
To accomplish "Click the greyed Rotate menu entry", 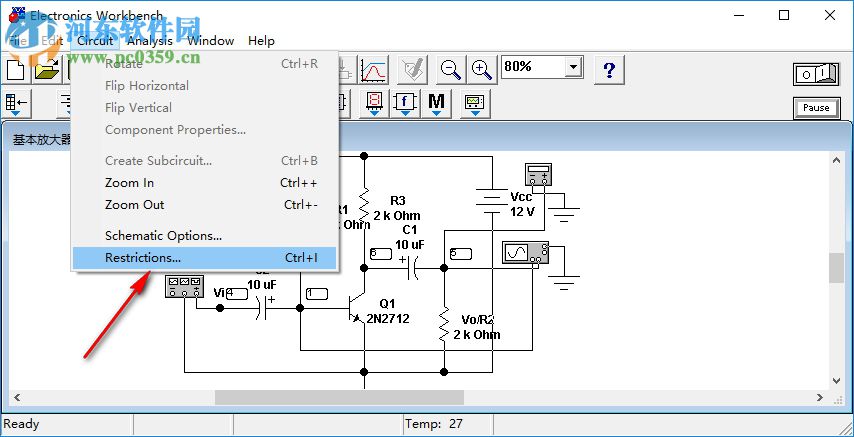I will pos(204,64).
